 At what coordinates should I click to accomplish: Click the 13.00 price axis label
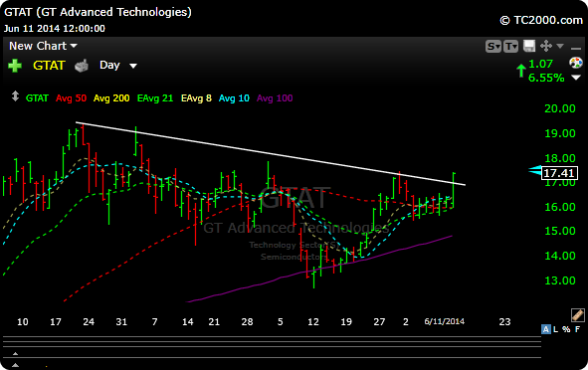(560, 280)
